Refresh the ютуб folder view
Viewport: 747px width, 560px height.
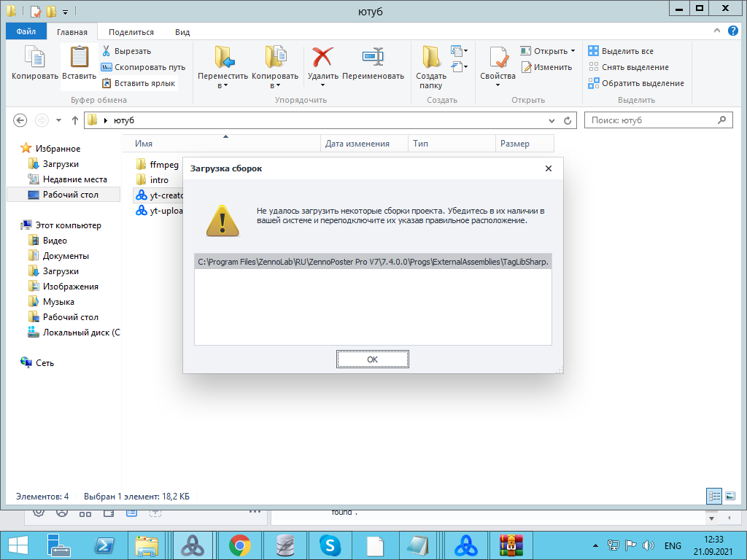[x=568, y=120]
